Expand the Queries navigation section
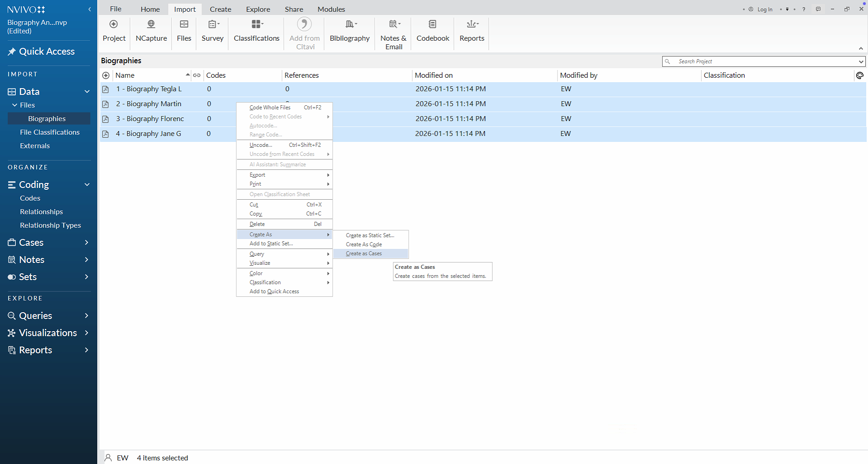868x464 pixels. (x=86, y=316)
